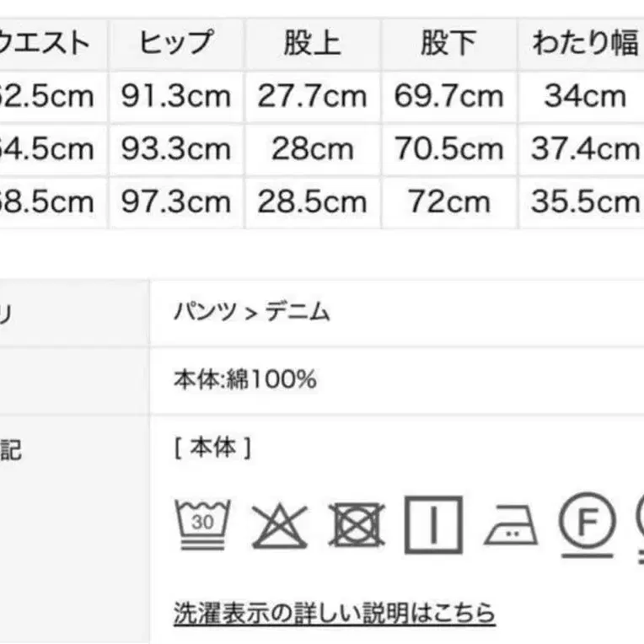The image size is (644, 644).
Task: Click the 70.5cm inseam cell
Action: click(x=448, y=149)
